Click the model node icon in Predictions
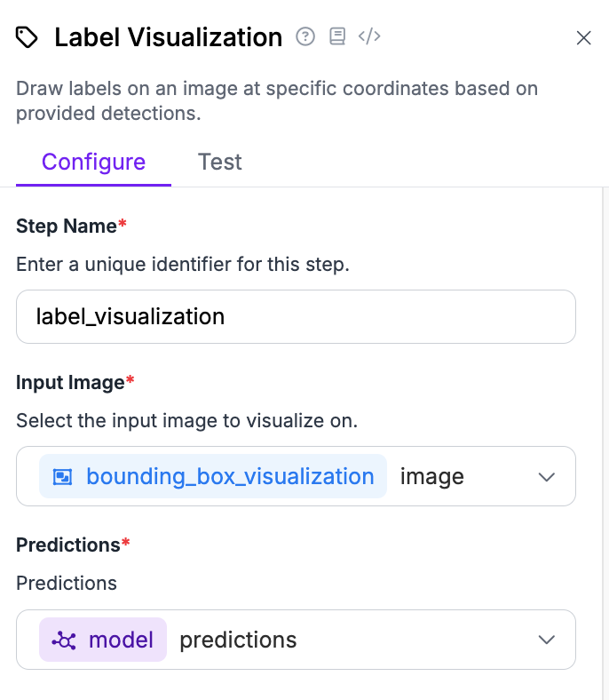 click(63, 640)
